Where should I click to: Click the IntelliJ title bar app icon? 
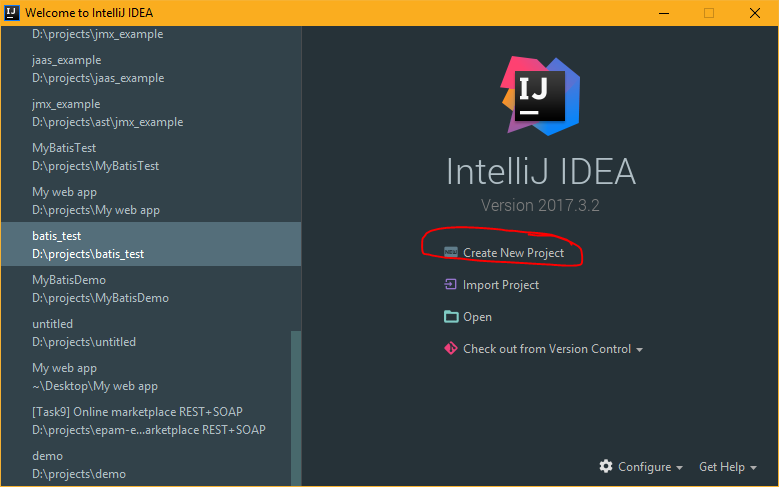11,12
